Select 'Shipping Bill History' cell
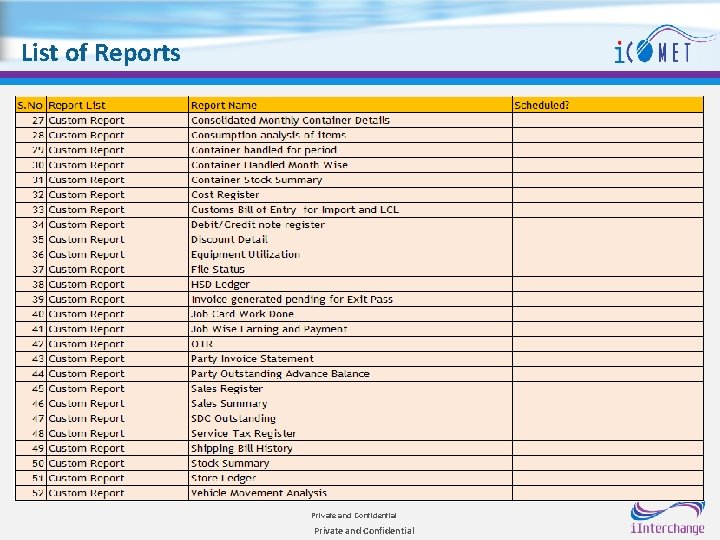 coord(350,449)
